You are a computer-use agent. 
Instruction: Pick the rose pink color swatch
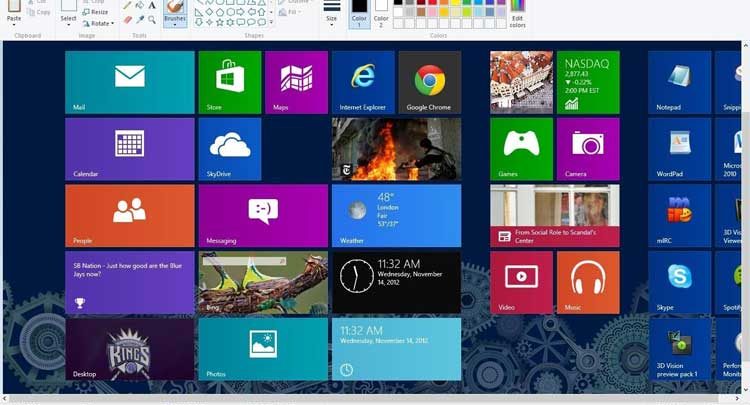(x=432, y=12)
